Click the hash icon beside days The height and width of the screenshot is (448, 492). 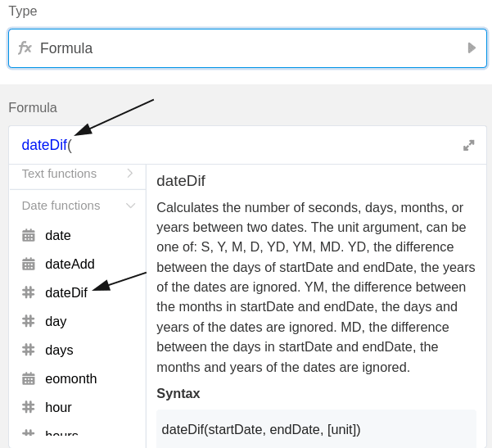[x=29, y=350]
